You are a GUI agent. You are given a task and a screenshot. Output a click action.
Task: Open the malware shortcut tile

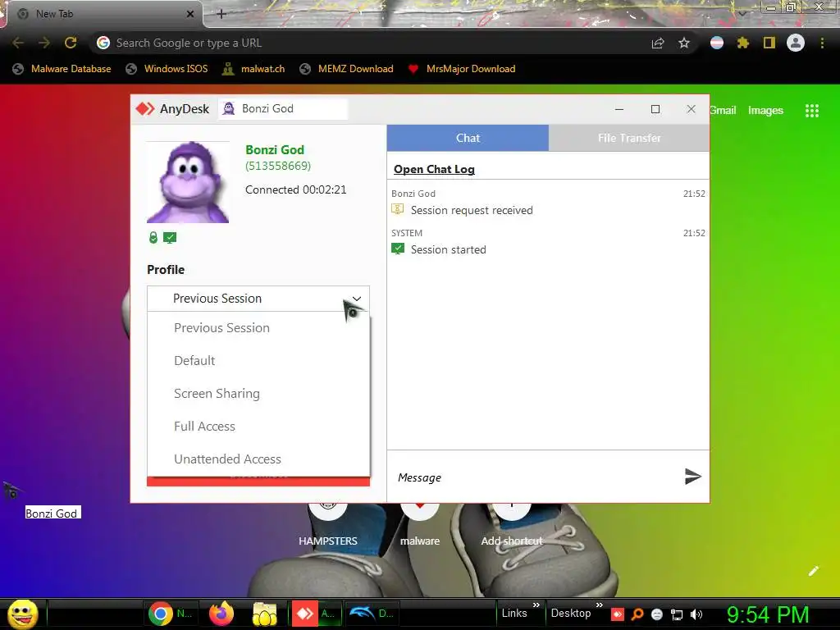(x=420, y=525)
